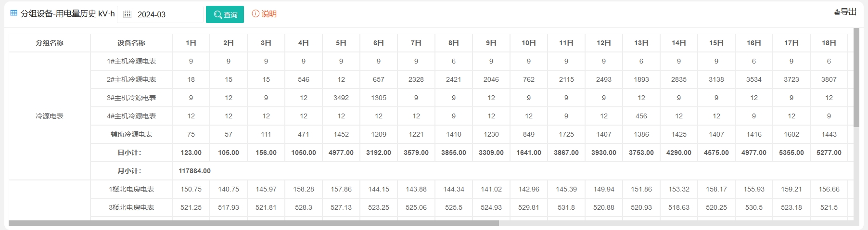868x230 pixels.
Task: Click the monthly subtotal value 117864.00
Action: (194, 171)
